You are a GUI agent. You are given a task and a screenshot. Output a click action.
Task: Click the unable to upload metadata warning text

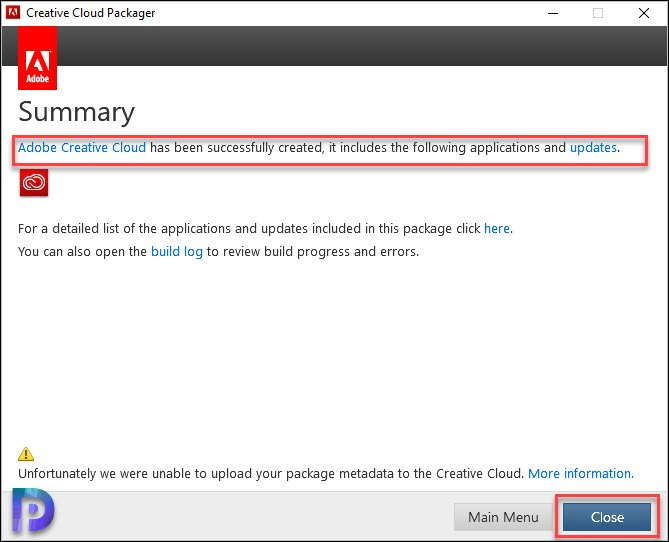tap(271, 474)
